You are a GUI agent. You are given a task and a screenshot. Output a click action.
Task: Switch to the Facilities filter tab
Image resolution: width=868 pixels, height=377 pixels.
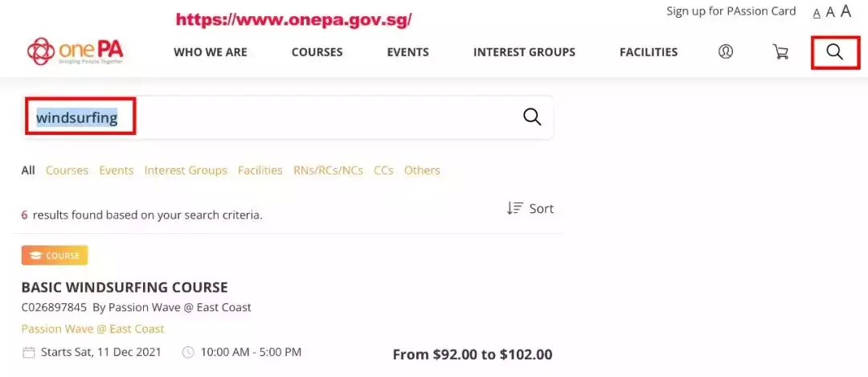(260, 170)
